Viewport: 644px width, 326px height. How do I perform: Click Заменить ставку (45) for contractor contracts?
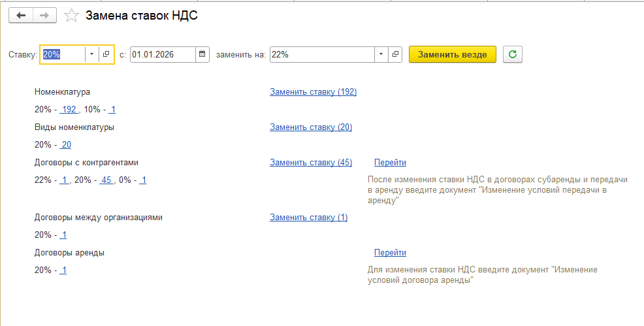(x=311, y=163)
